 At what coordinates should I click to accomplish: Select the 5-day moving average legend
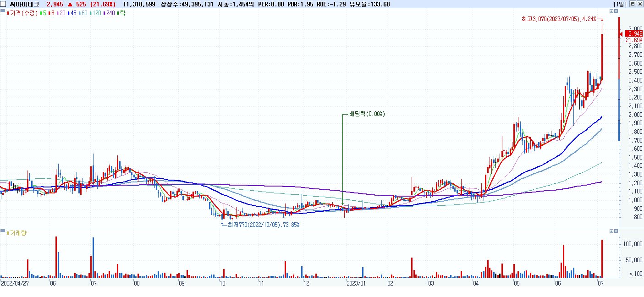pyautogui.click(x=44, y=13)
